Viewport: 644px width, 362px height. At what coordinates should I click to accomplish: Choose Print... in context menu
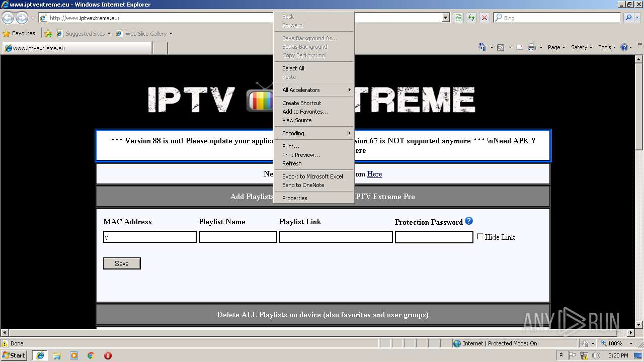(313, 146)
